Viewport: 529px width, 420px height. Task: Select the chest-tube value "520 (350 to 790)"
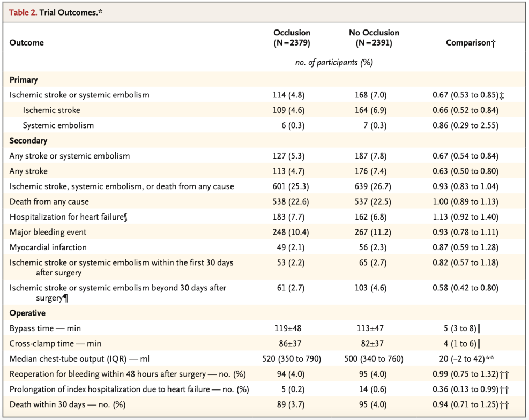tap(292, 358)
